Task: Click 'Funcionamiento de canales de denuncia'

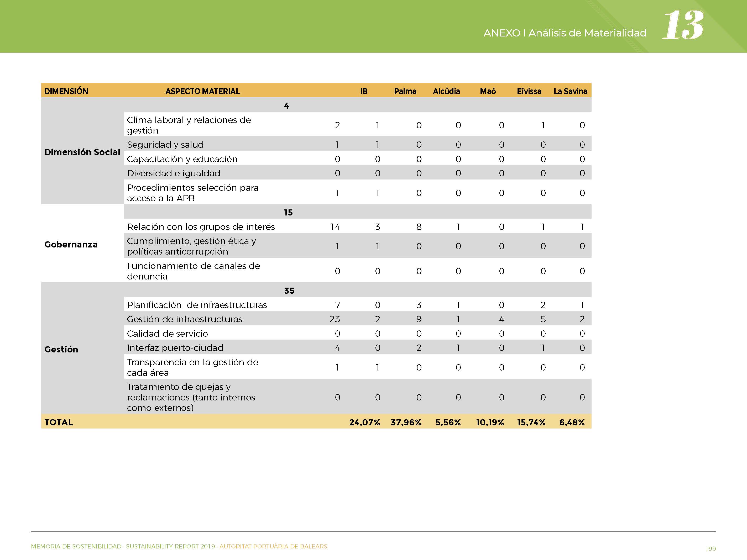Action: pyautogui.click(x=193, y=271)
